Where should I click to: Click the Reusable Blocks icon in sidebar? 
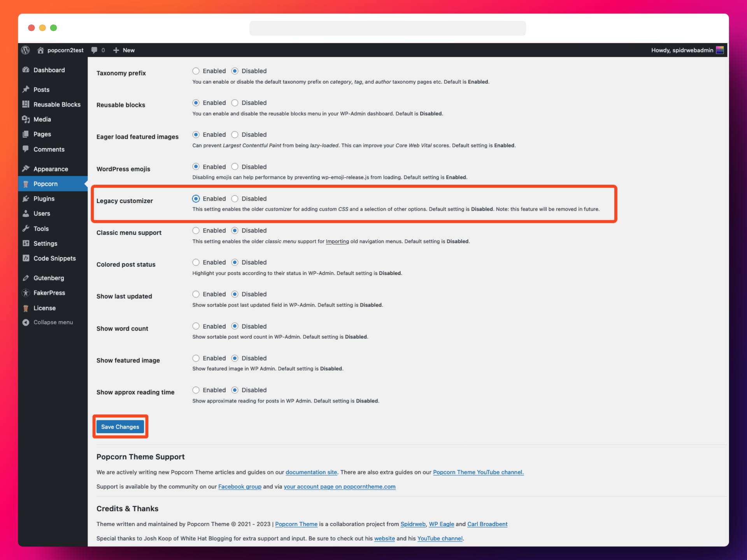[x=26, y=104]
